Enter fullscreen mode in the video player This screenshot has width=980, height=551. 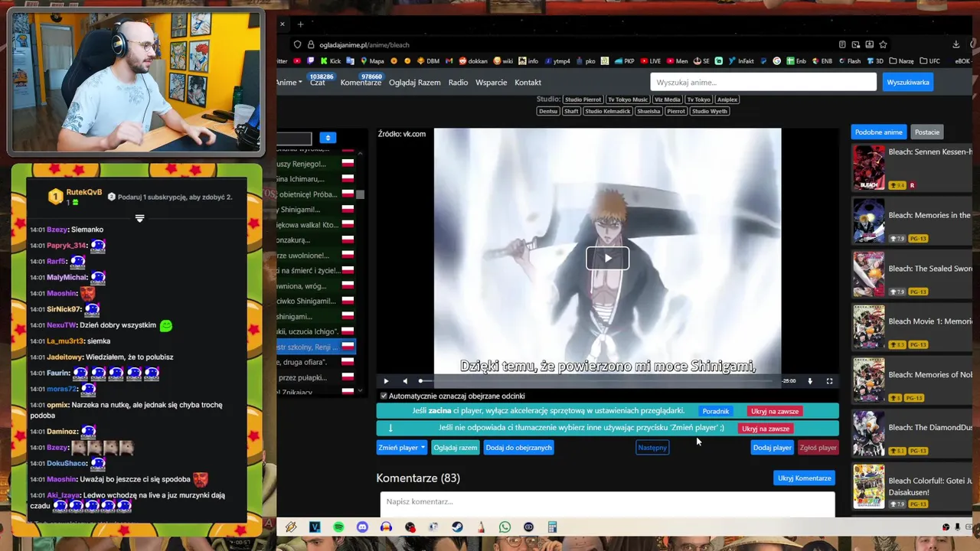829,380
